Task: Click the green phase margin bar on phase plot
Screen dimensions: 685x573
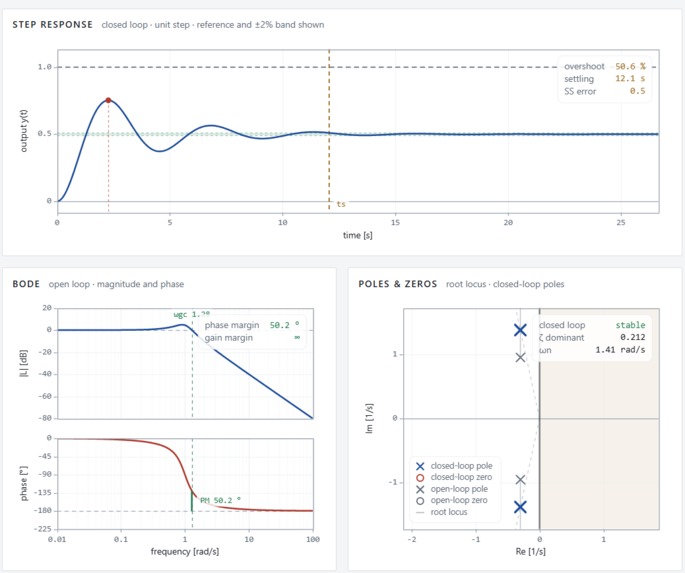Action: (x=192, y=501)
